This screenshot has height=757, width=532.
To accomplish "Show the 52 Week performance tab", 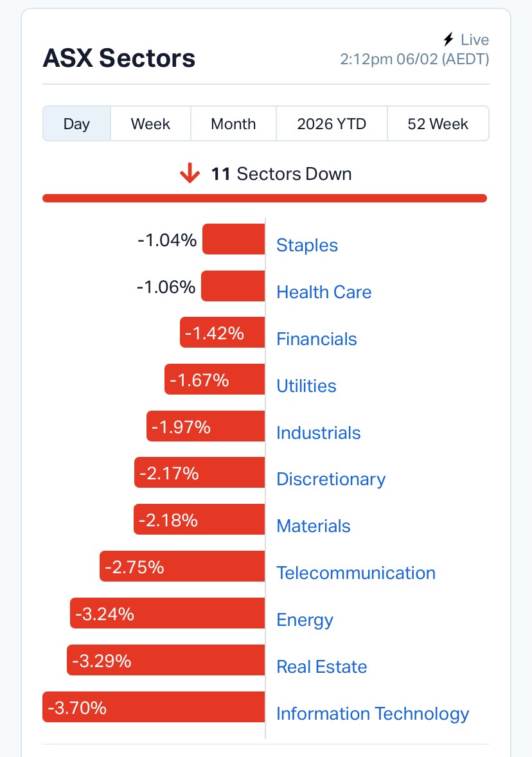I will [438, 123].
